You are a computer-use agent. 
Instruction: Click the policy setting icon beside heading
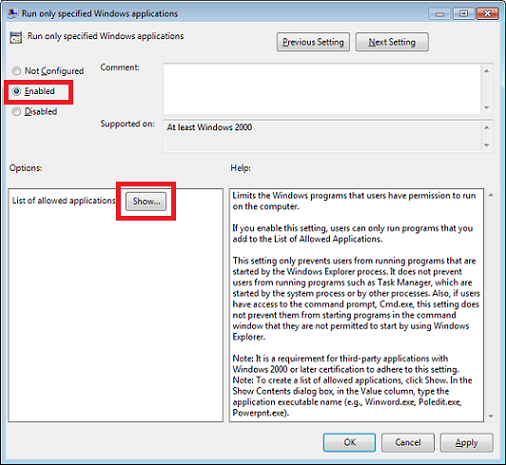point(16,38)
